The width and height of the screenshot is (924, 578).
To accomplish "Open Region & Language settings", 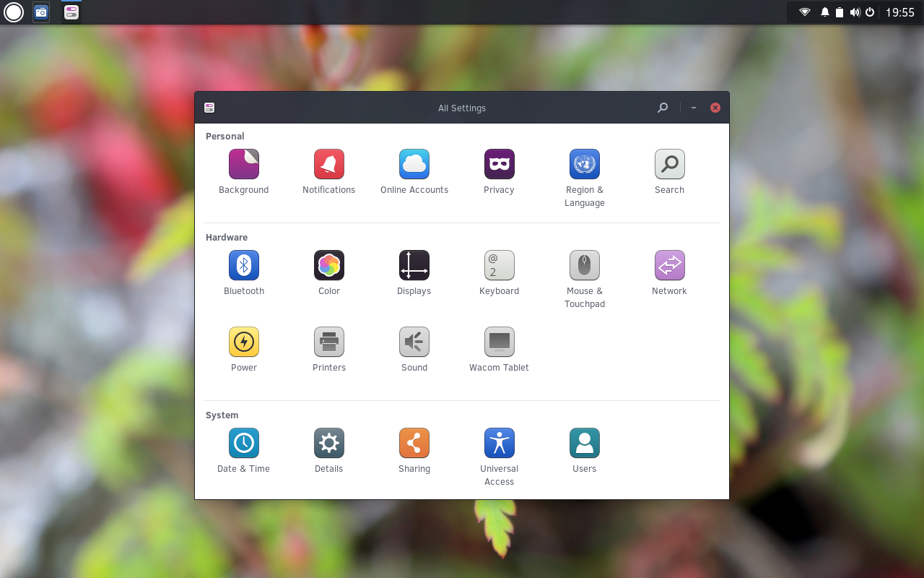I will click(x=584, y=164).
